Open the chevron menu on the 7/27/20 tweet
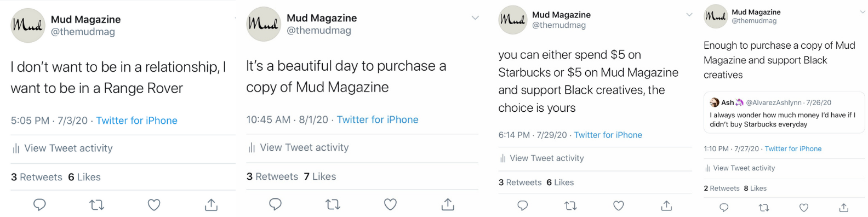The image size is (868, 217). tap(863, 12)
